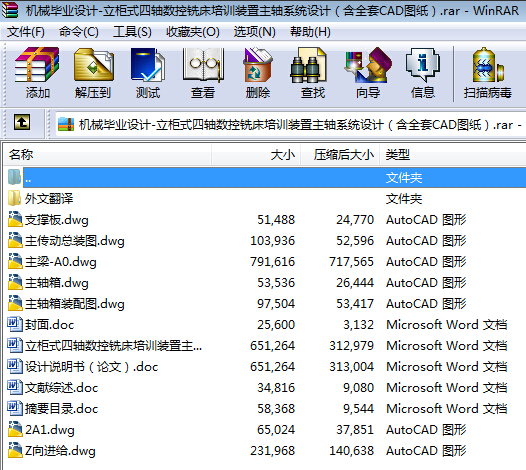This screenshot has width=526, height=470.
Task: Click the Add (添加) toolbar icon
Action: 37,65
